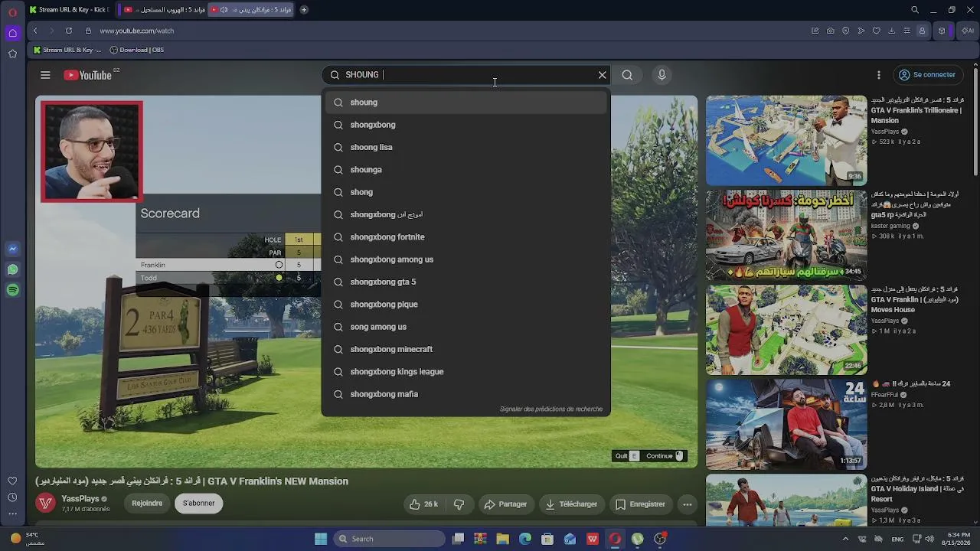Choose the suggestion "song among us"
980x551 pixels.
(465, 327)
